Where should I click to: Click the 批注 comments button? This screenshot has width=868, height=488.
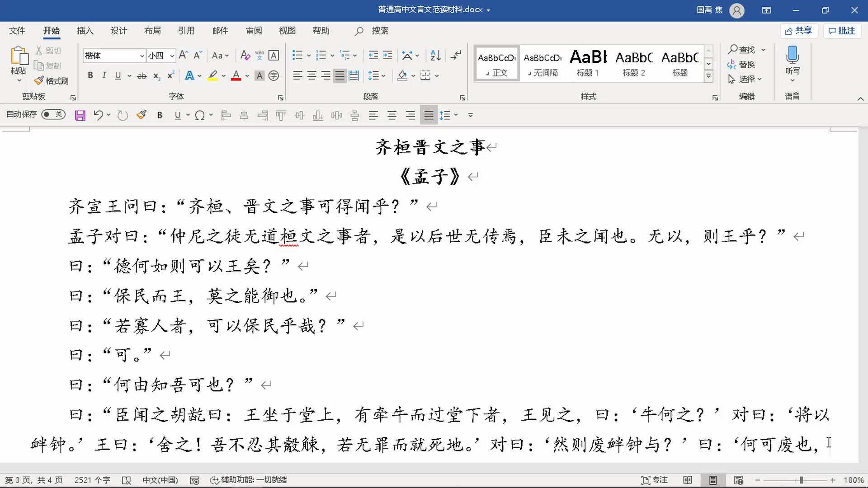click(842, 31)
